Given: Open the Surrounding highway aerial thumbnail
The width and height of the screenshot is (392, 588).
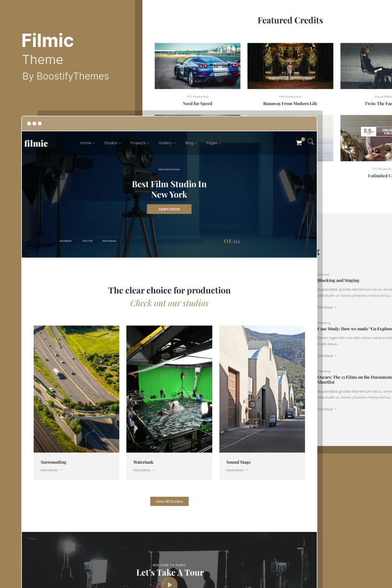Looking at the screenshot, I should pos(76,389).
